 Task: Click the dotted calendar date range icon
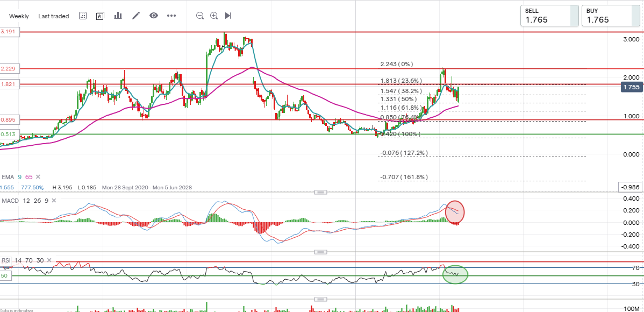click(x=83, y=16)
